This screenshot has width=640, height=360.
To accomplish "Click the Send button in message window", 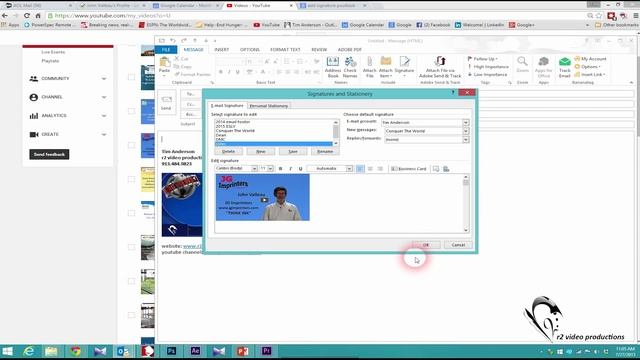I will coord(167,102).
